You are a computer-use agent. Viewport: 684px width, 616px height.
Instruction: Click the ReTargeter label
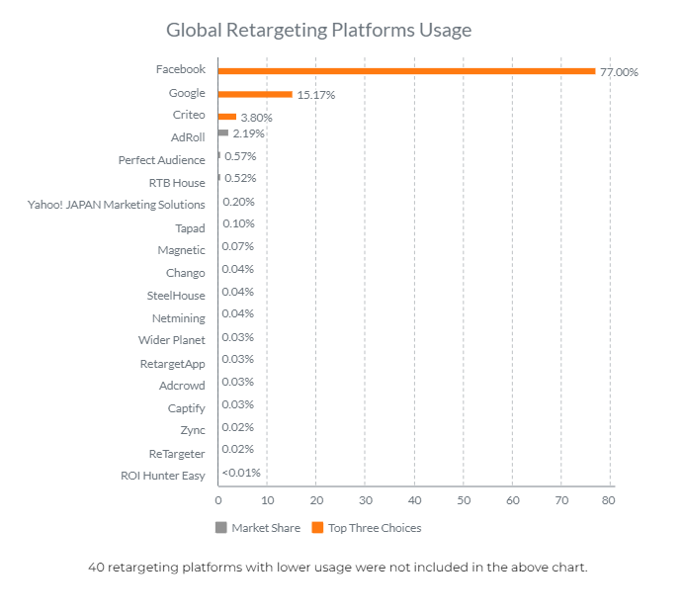pyautogui.click(x=177, y=454)
